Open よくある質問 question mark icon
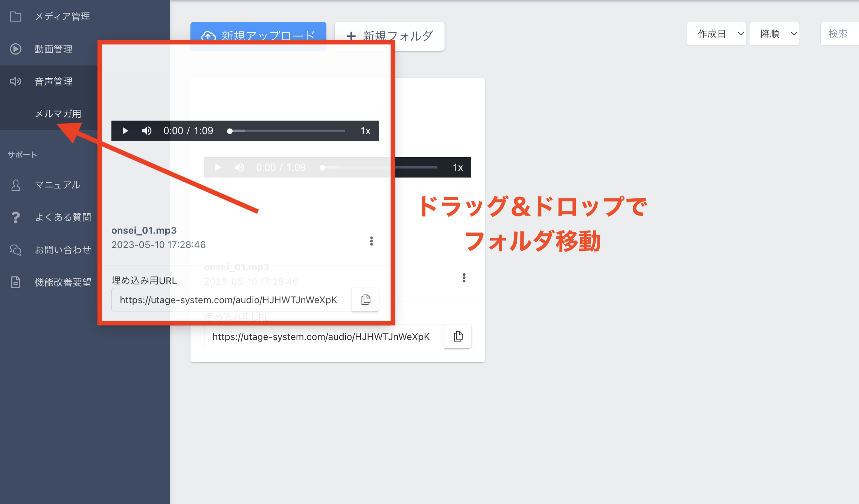The height and width of the screenshot is (504, 859). tap(15, 217)
